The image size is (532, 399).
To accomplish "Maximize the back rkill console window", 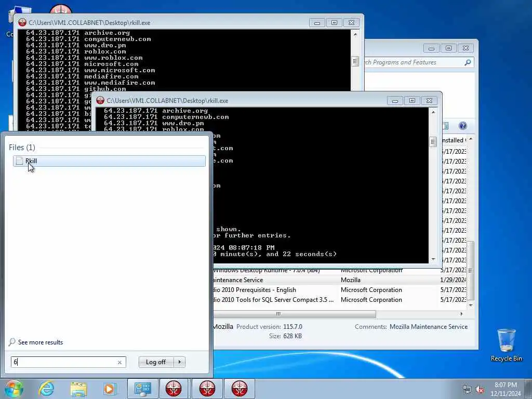I will click(x=334, y=23).
